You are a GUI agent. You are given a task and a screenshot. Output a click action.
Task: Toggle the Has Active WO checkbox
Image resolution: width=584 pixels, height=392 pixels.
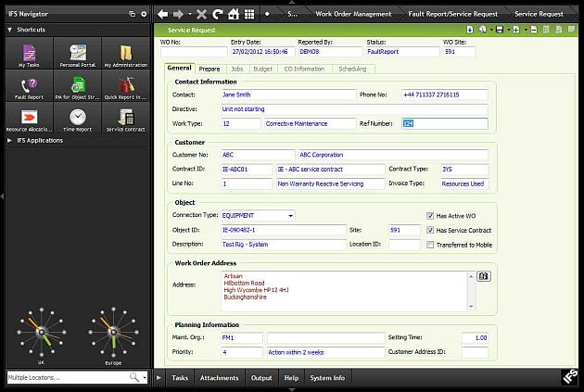coord(430,216)
